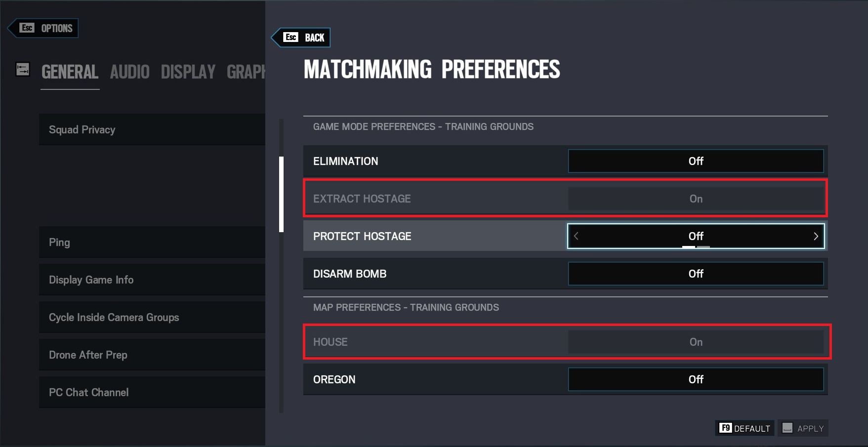The width and height of the screenshot is (868, 447).
Task: Click the options filter icon beside General
Action: 23,70
